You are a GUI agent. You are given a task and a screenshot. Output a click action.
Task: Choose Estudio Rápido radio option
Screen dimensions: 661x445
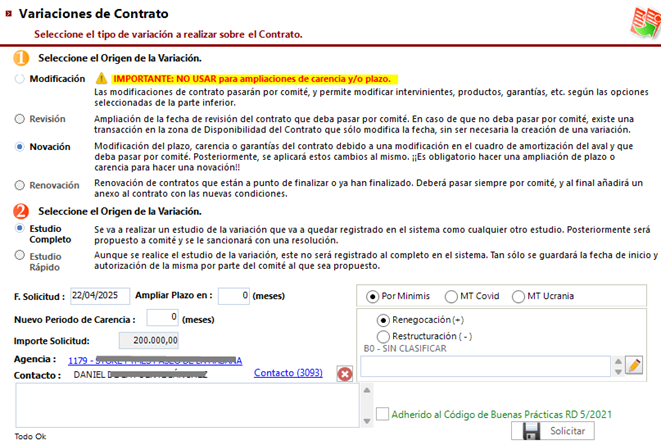click(x=19, y=255)
